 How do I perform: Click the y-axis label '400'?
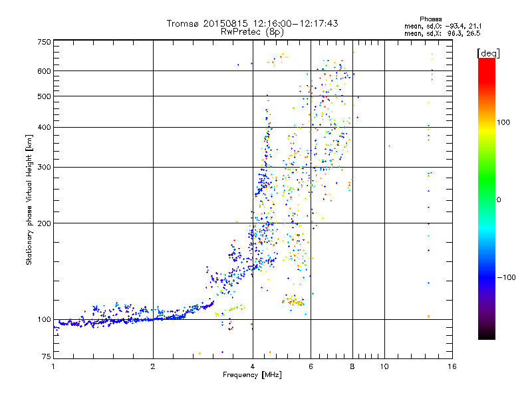pyautogui.click(x=44, y=127)
